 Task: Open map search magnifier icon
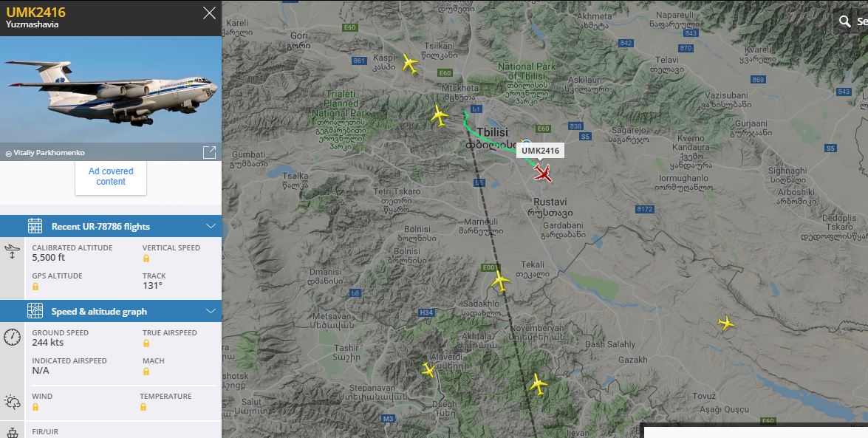[845, 21]
